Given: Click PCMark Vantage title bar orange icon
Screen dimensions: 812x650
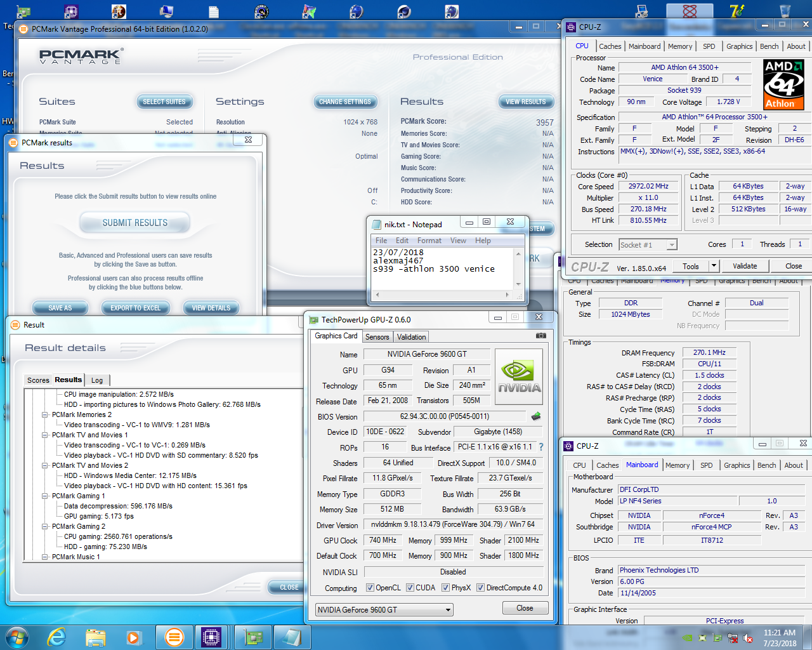Looking at the screenshot, I should pyautogui.click(x=24, y=29).
